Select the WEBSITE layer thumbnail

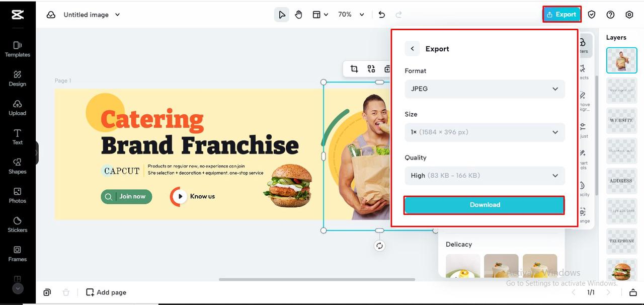(621, 121)
